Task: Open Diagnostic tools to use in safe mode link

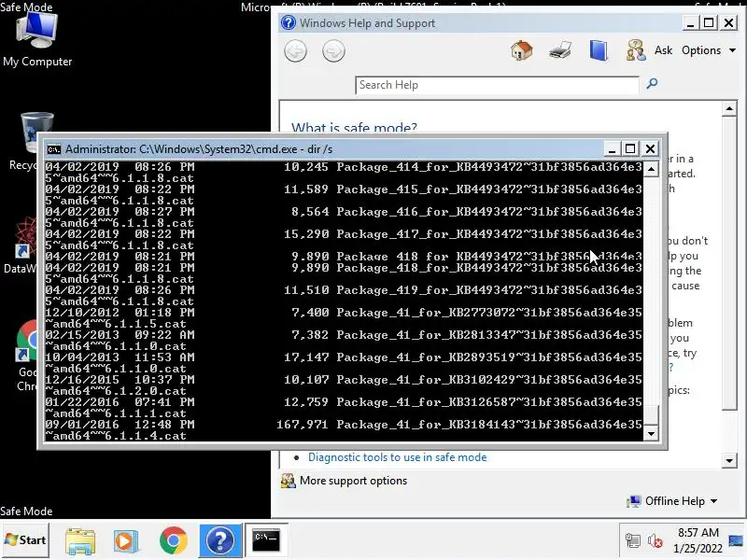Action: click(x=398, y=457)
